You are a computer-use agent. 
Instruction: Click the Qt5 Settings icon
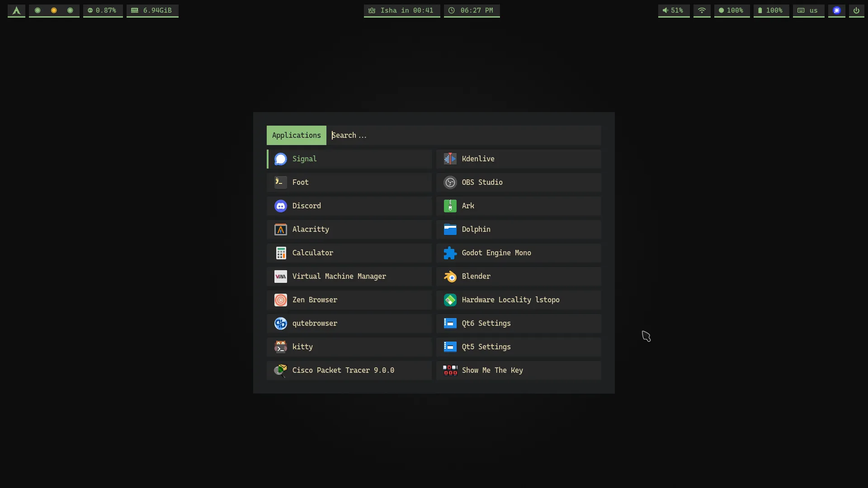[450, 347]
